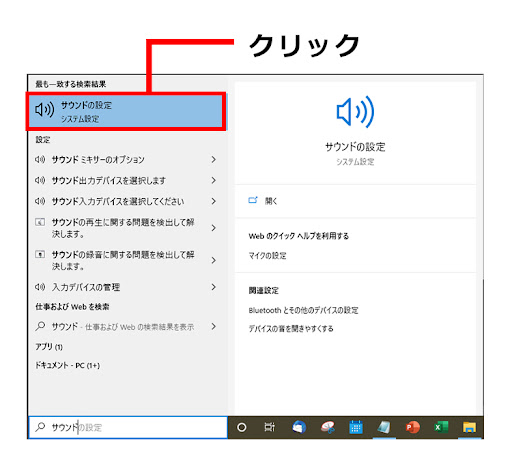Click the taskbar search input field
The width and height of the screenshot is (512, 462).
click(x=128, y=427)
